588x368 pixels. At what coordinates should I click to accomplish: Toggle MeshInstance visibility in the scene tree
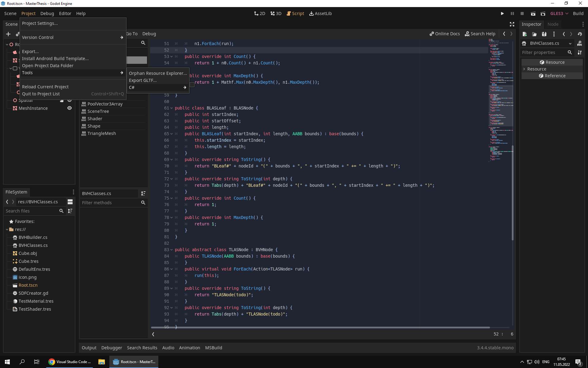(x=70, y=108)
